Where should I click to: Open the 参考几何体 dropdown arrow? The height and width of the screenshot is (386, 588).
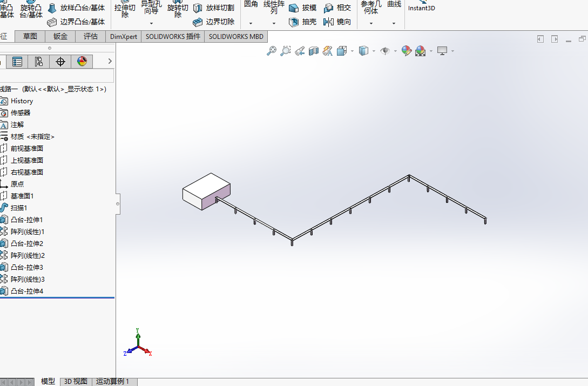point(371,23)
